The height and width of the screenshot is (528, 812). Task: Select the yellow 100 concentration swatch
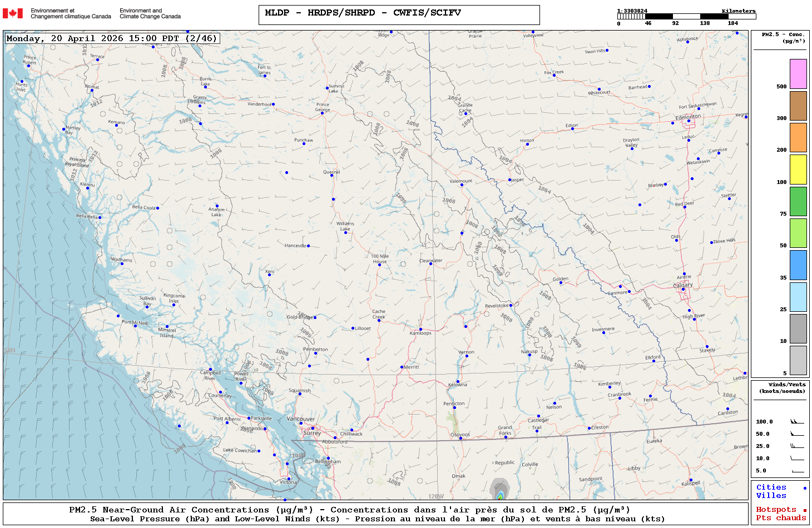[798, 170]
